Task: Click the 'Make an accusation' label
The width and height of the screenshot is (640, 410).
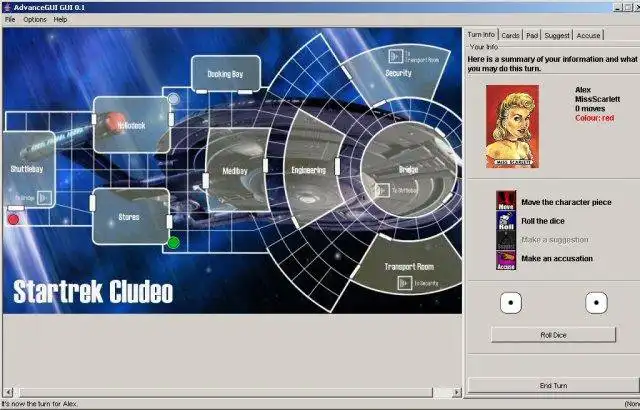Action: [557, 258]
